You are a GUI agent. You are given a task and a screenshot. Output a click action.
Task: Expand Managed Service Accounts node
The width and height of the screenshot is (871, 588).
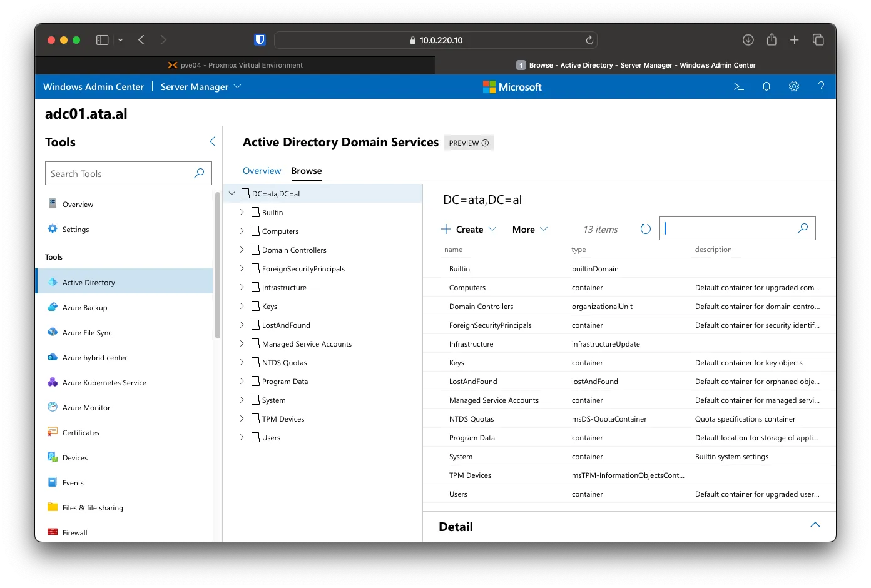242,343
